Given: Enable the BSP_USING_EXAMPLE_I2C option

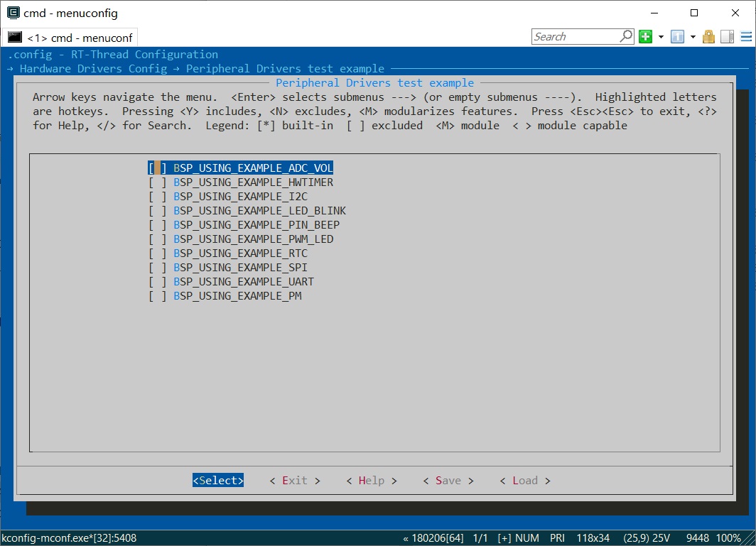Looking at the screenshot, I should (x=157, y=197).
